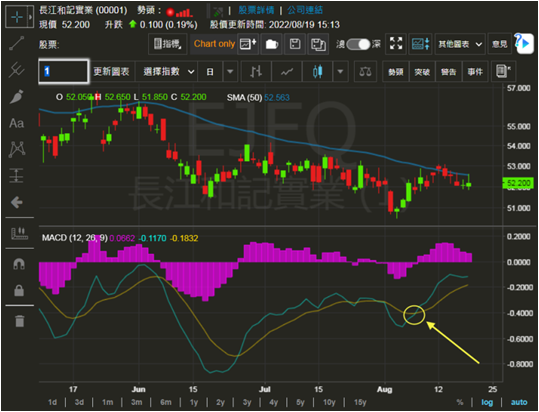Select the 3m time range
This screenshot has height=412, width=539.
(136, 402)
